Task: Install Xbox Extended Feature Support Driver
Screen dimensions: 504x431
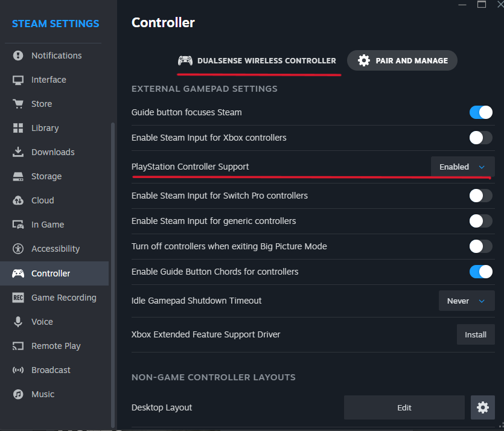Action: pyautogui.click(x=476, y=334)
